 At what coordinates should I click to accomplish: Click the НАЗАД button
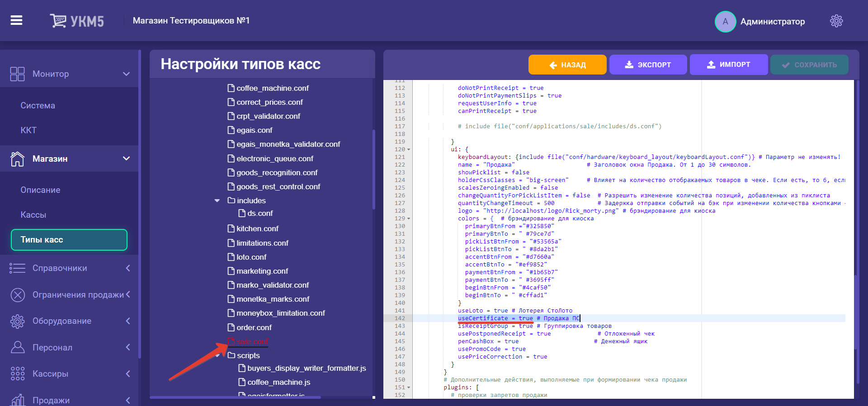coord(567,65)
